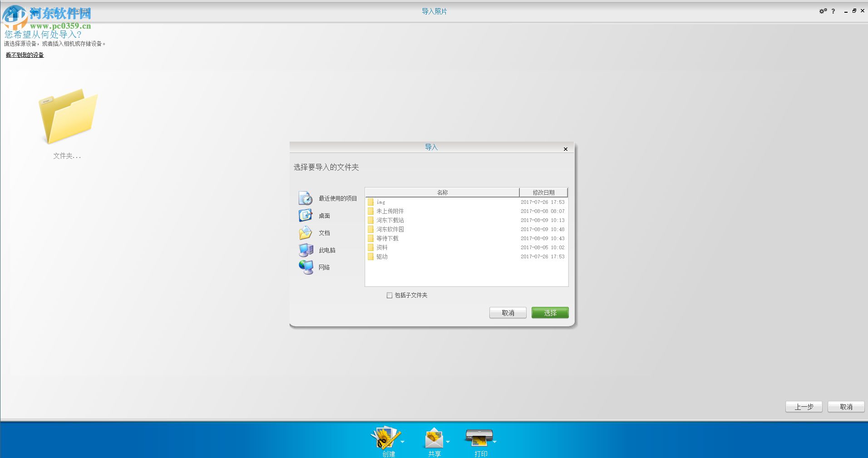The image size is (868, 458).
Task: Select the 等待下载 folder name
Action: pos(387,238)
